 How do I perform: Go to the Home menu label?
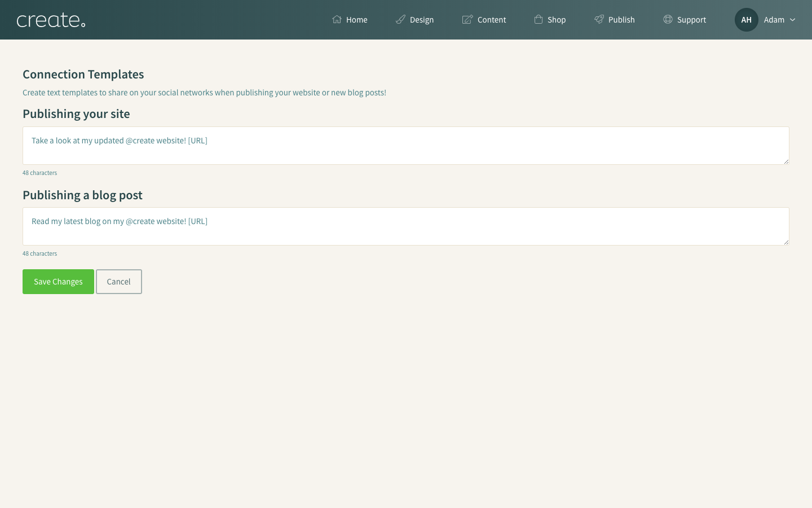click(356, 20)
